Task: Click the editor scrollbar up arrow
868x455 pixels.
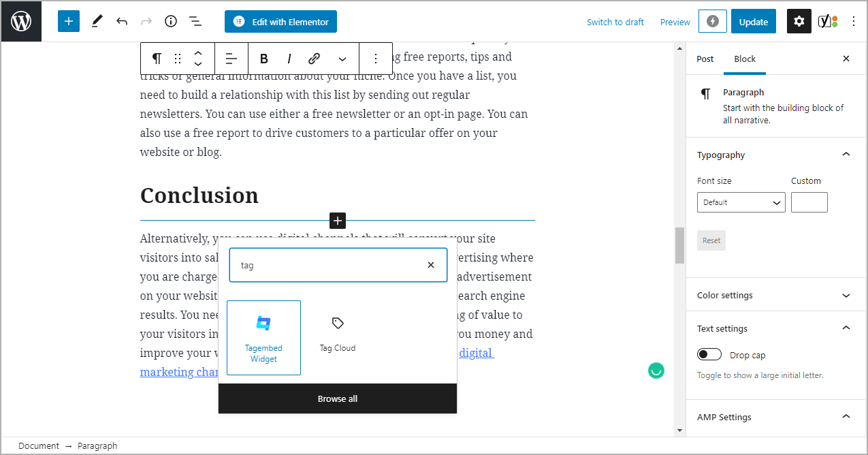Action: tap(679, 48)
